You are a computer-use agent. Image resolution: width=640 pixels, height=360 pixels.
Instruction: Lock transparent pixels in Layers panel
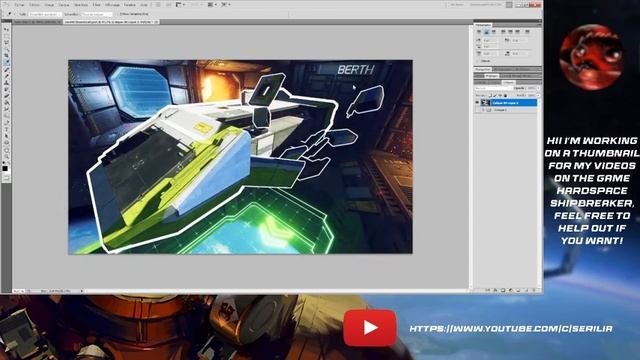[x=490, y=96]
